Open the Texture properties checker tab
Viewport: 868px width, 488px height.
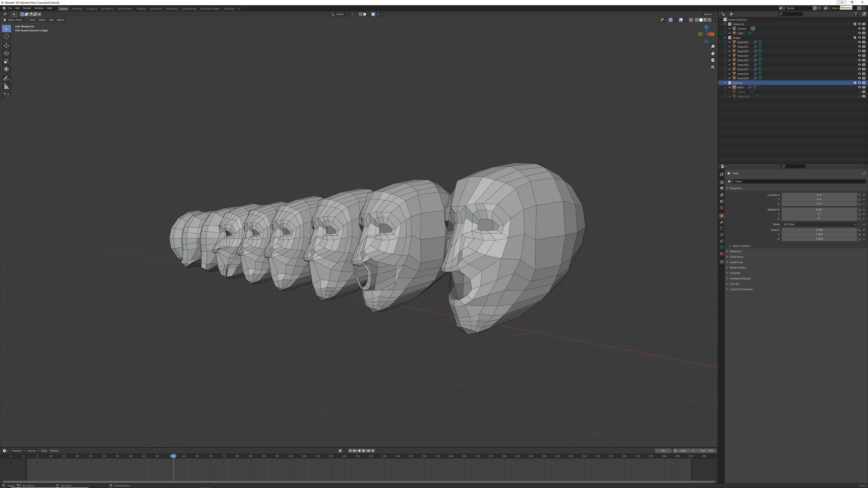(722, 262)
